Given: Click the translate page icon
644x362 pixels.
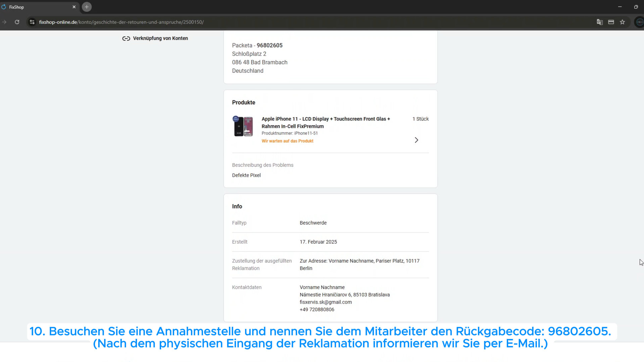Looking at the screenshot, I should tap(599, 22).
